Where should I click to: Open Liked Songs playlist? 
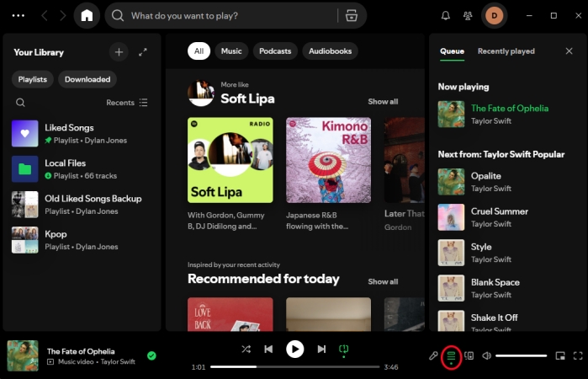click(x=82, y=133)
